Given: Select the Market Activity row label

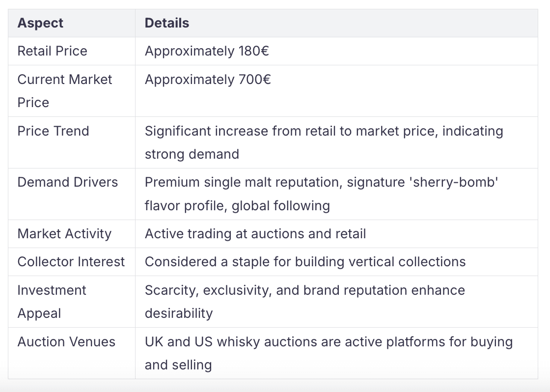Looking at the screenshot, I should 64,234.
